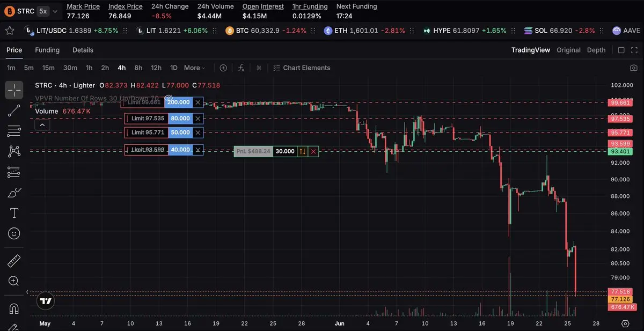This screenshot has height=331, width=644.
Task: Reverse the position with orange arrows
Action: pos(303,152)
